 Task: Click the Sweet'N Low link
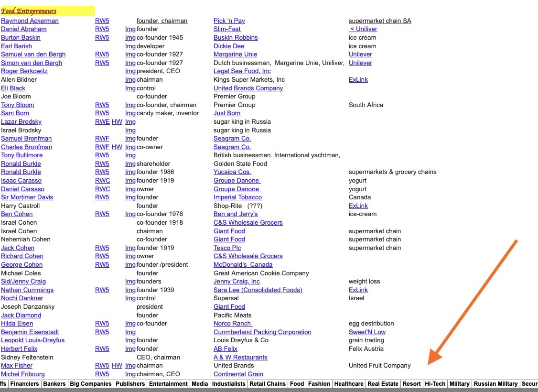pos(367,332)
